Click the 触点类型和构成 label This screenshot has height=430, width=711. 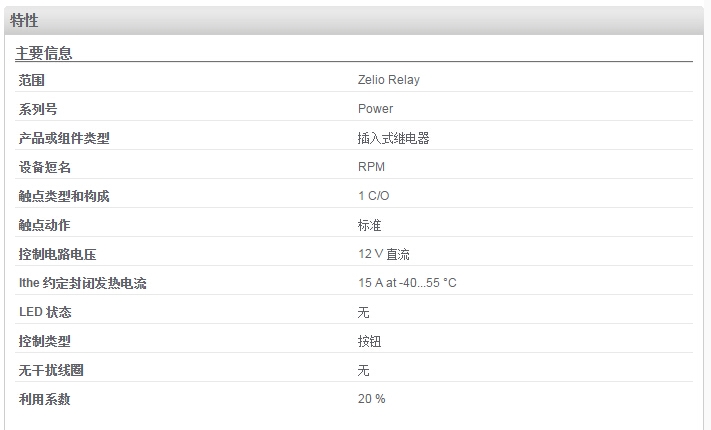[64, 196]
